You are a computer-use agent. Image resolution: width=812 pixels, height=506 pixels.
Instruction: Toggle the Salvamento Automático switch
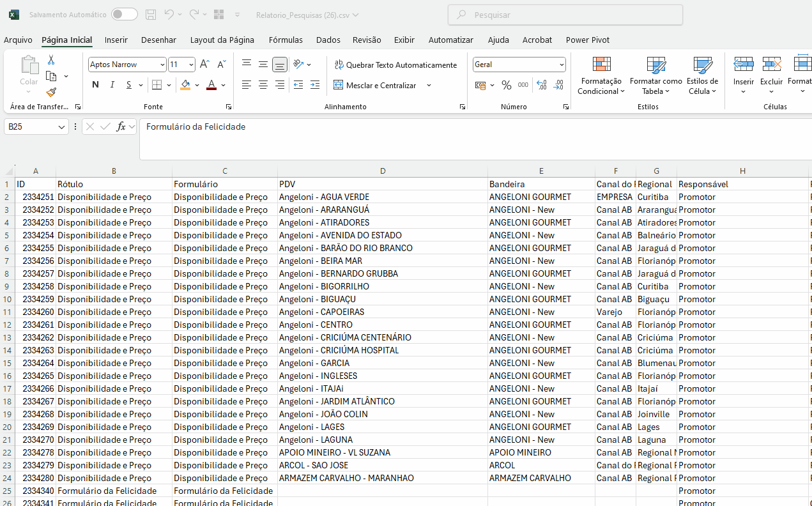(124, 14)
